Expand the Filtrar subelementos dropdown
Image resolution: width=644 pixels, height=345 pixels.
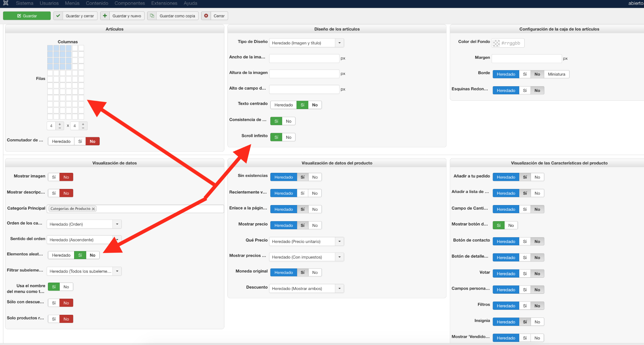[117, 271]
